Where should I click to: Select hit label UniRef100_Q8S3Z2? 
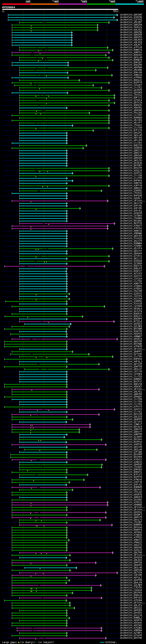click(x=131, y=608)
